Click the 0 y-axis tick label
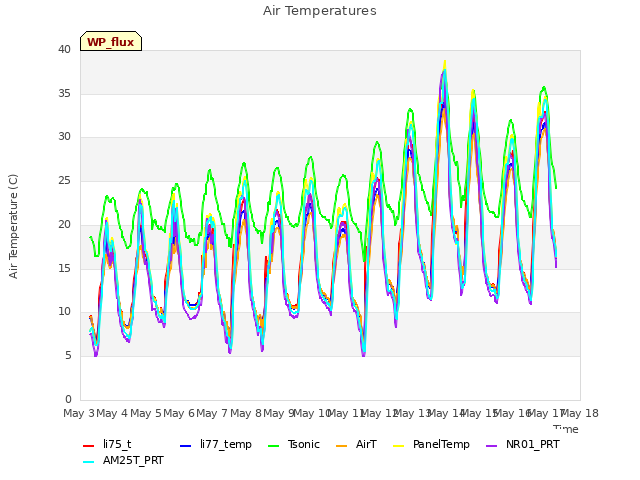The height and width of the screenshot is (480, 640). 68,399
